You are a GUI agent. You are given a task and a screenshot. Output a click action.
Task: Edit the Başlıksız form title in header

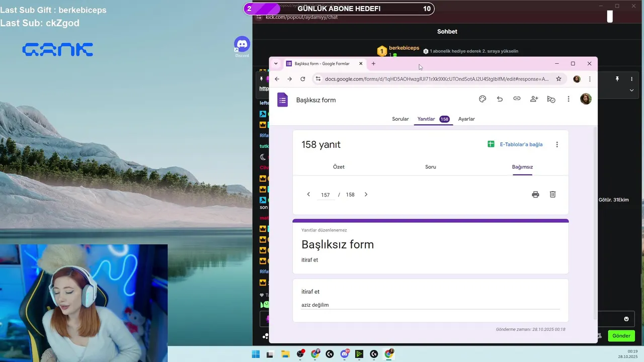click(x=316, y=100)
